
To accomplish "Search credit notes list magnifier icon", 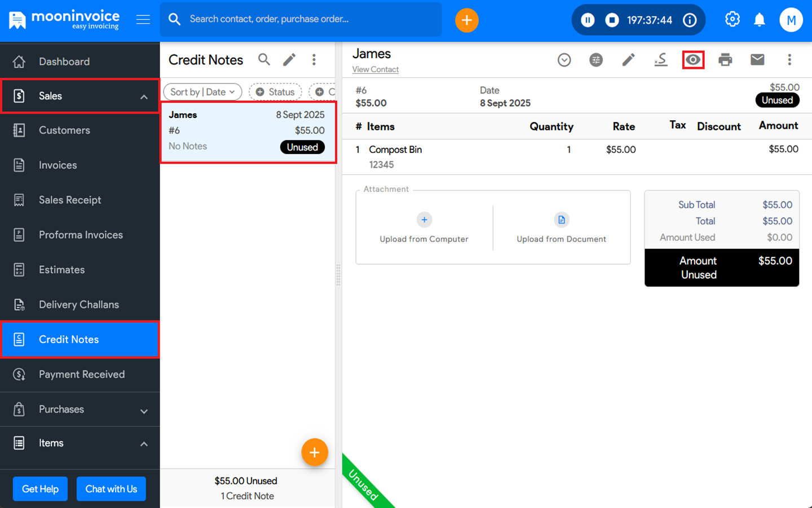I will 264,60.
